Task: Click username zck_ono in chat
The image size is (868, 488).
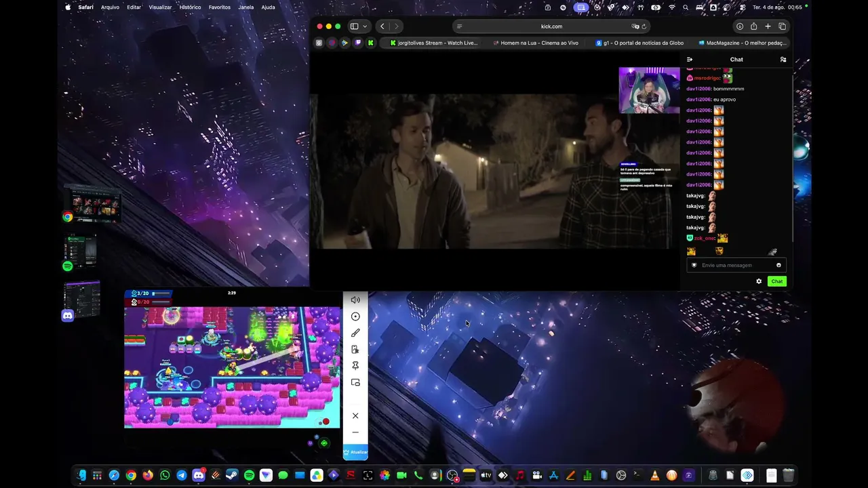Action: 704,239
